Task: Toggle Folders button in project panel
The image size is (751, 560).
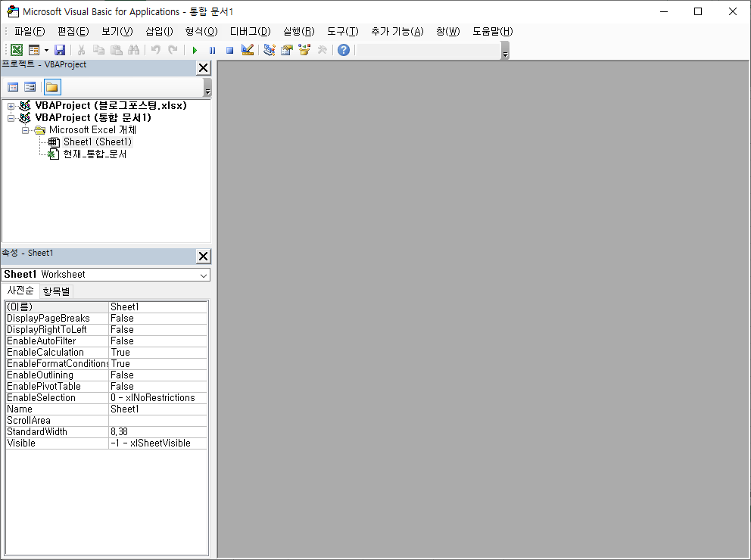Action: pyautogui.click(x=52, y=87)
